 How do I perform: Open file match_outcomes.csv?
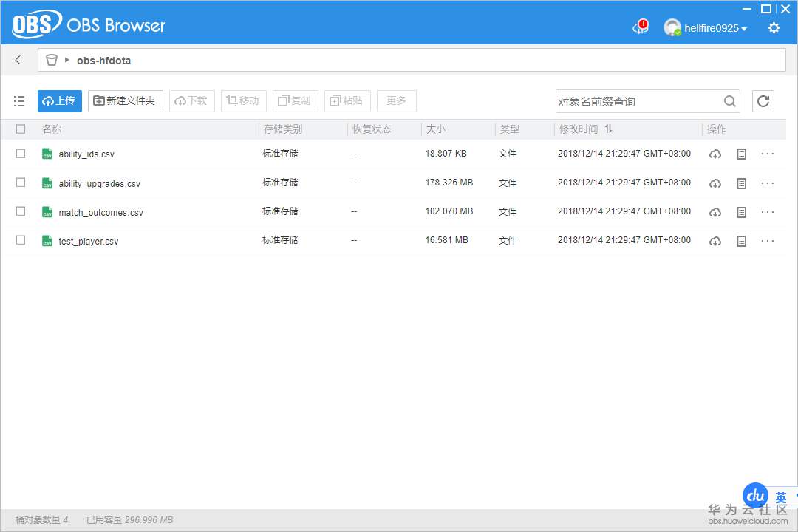100,213
